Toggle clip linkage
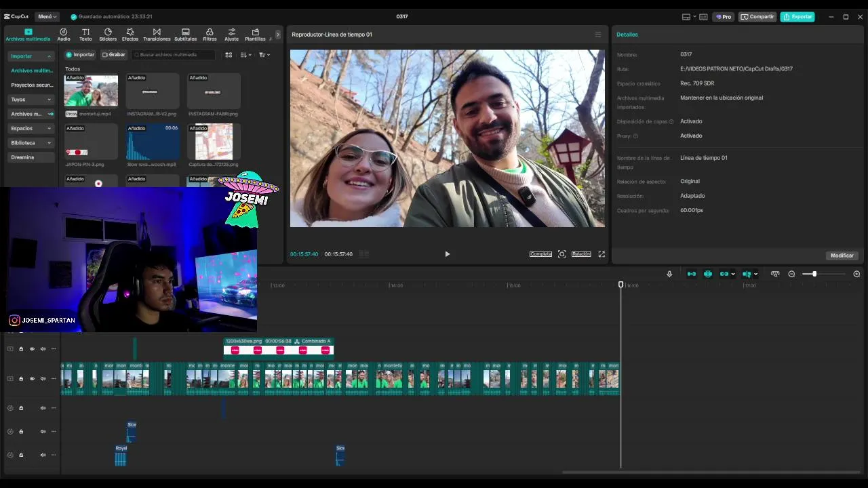The image size is (868, 488). tap(724, 274)
